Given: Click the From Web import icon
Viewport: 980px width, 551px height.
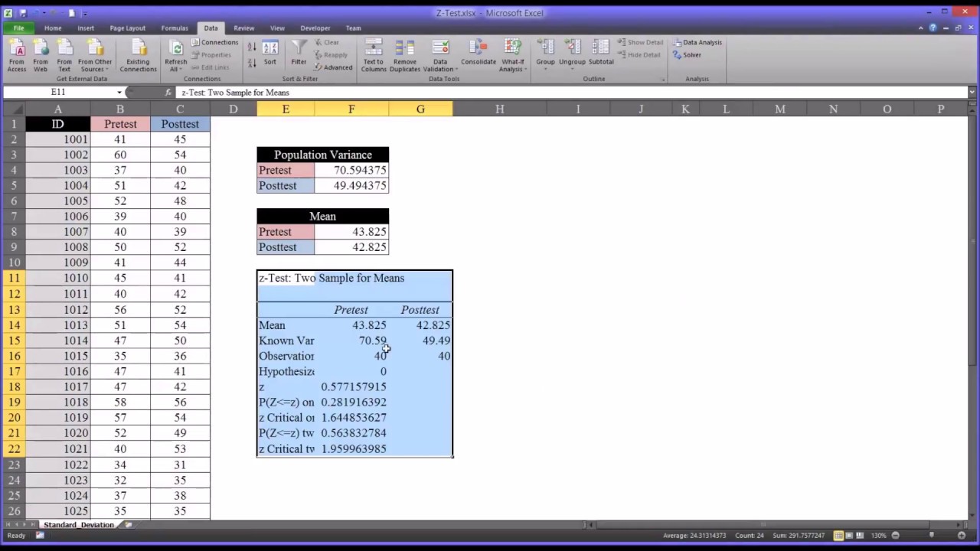Looking at the screenshot, I should pos(40,56).
